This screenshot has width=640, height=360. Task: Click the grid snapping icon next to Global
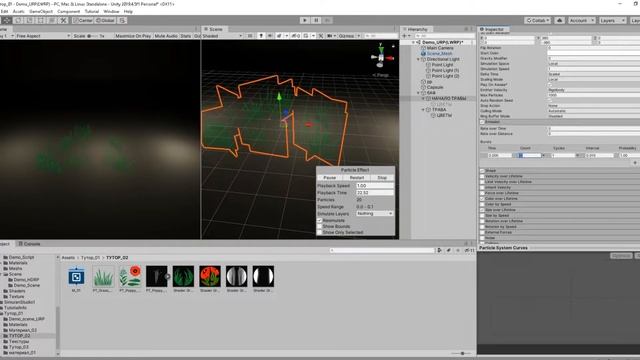(x=122, y=20)
